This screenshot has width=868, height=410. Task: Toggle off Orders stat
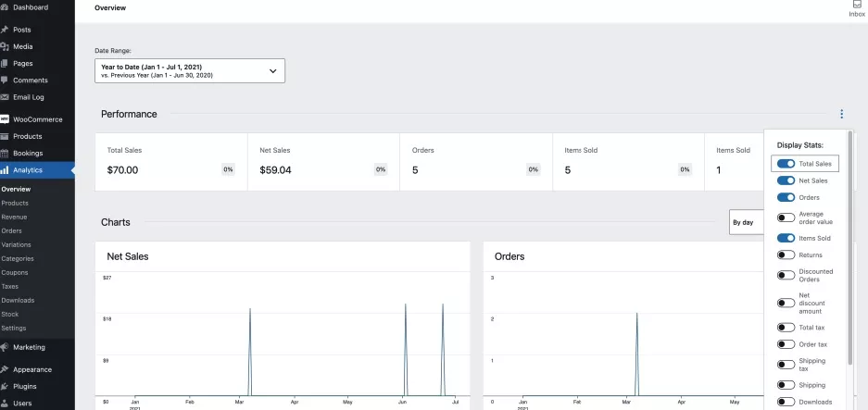point(786,197)
